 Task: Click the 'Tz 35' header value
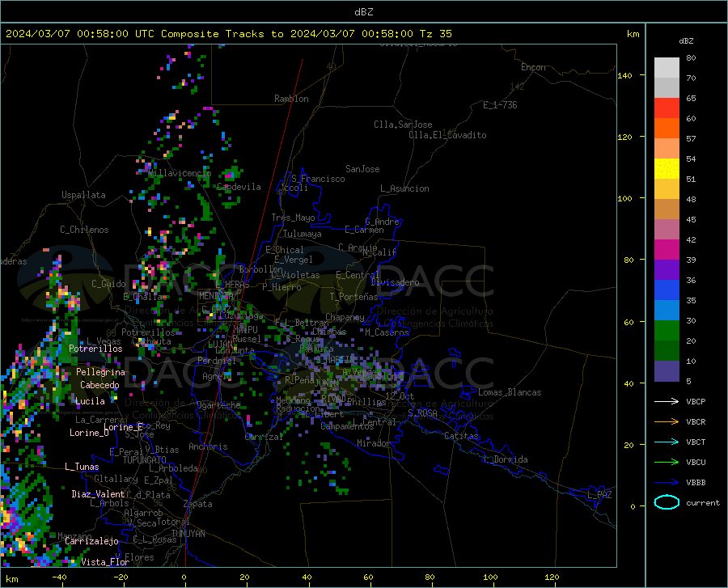[435, 34]
